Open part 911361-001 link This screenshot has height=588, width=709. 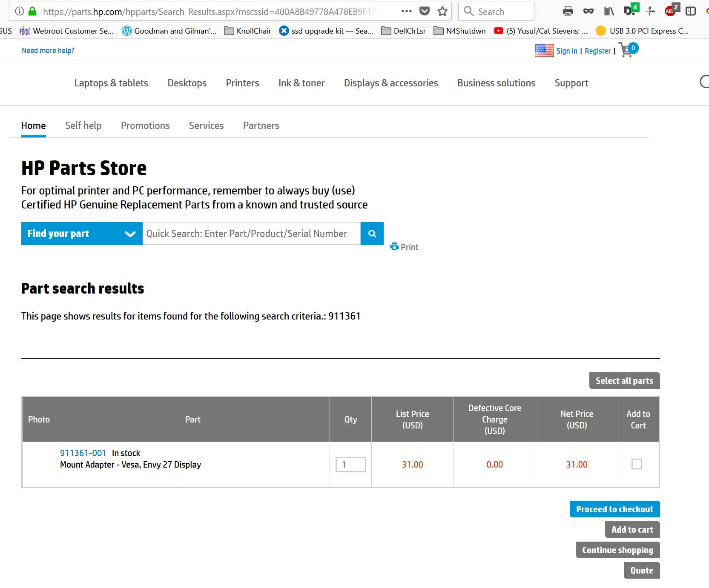[83, 453]
